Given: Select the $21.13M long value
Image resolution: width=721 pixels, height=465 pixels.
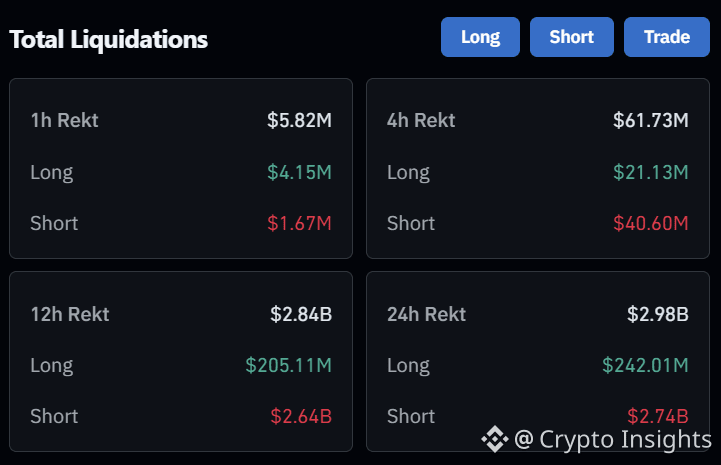Looking at the screenshot, I should [x=651, y=172].
